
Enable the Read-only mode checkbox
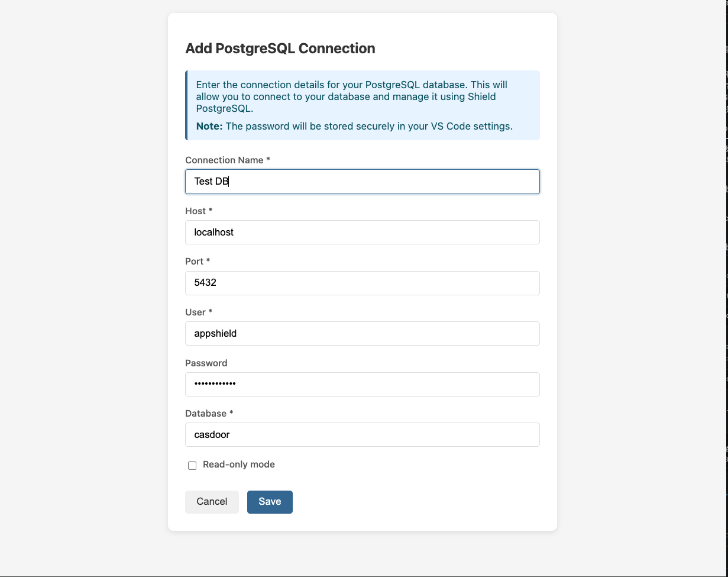pos(192,466)
